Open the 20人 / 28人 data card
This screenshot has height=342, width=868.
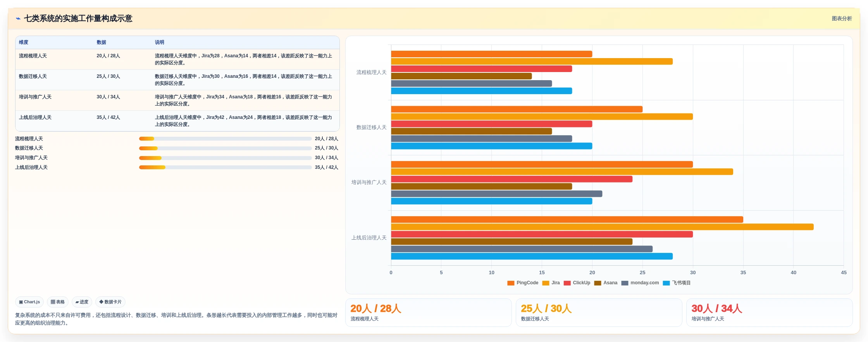click(x=429, y=313)
